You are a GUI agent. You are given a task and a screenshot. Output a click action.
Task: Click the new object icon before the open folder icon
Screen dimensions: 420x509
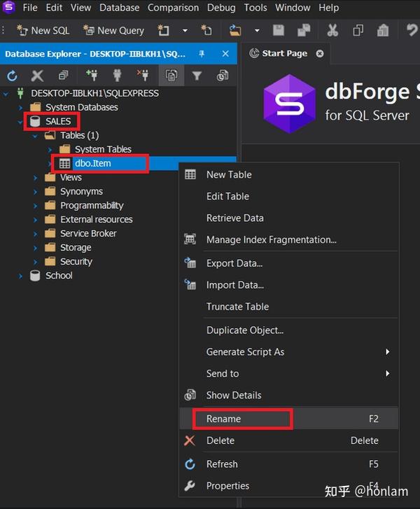tap(206, 31)
